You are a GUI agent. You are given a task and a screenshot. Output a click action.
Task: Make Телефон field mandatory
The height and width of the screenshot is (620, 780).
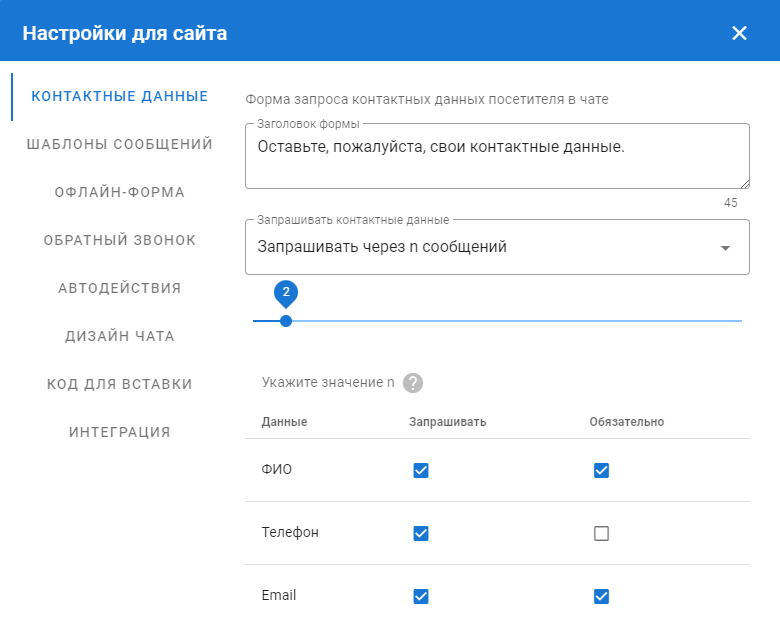[601, 534]
